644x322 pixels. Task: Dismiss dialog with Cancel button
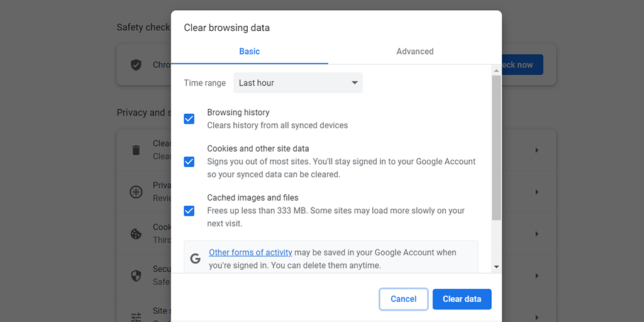coord(403,299)
